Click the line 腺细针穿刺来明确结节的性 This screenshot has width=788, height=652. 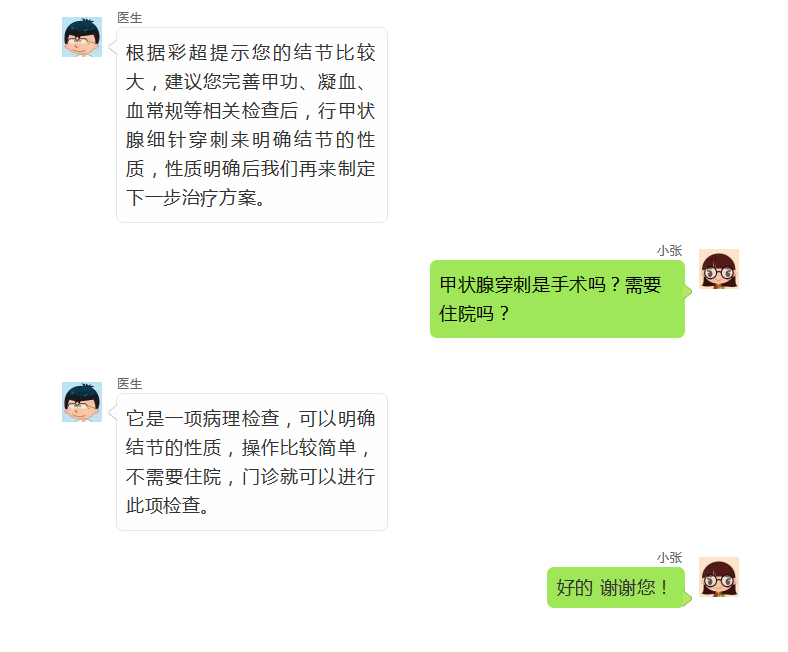(x=250, y=140)
